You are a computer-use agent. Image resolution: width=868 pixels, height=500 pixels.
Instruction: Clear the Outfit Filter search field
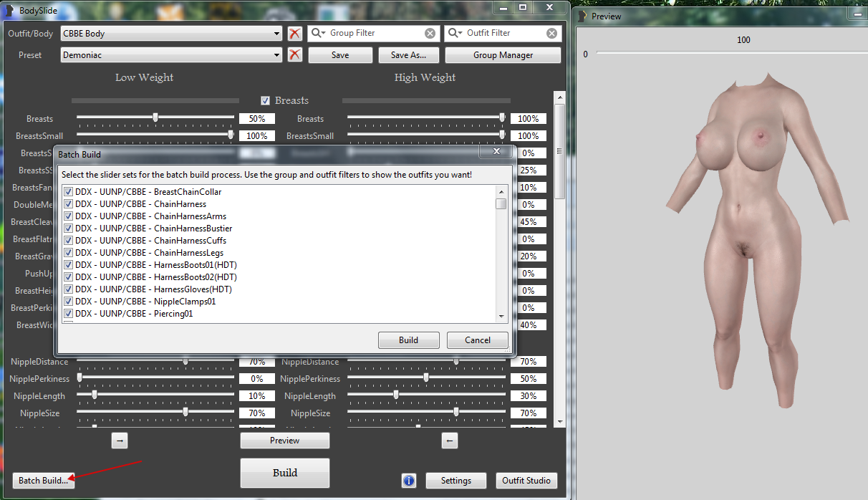551,33
